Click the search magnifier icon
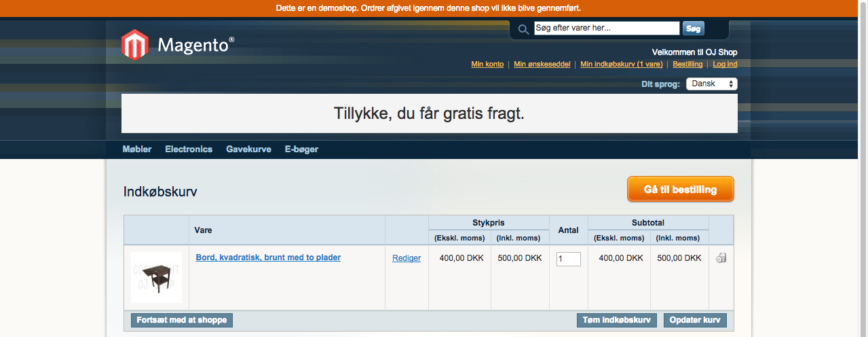This screenshot has width=868, height=337. (523, 29)
